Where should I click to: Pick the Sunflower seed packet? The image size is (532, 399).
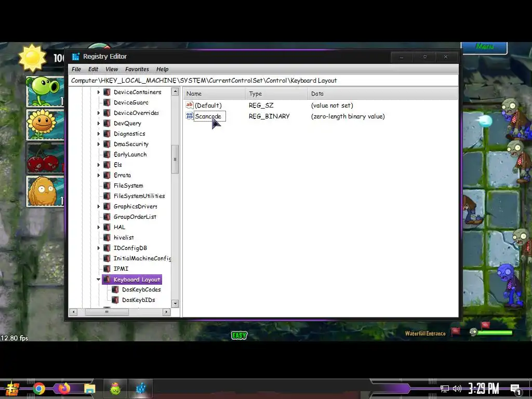[45, 125]
